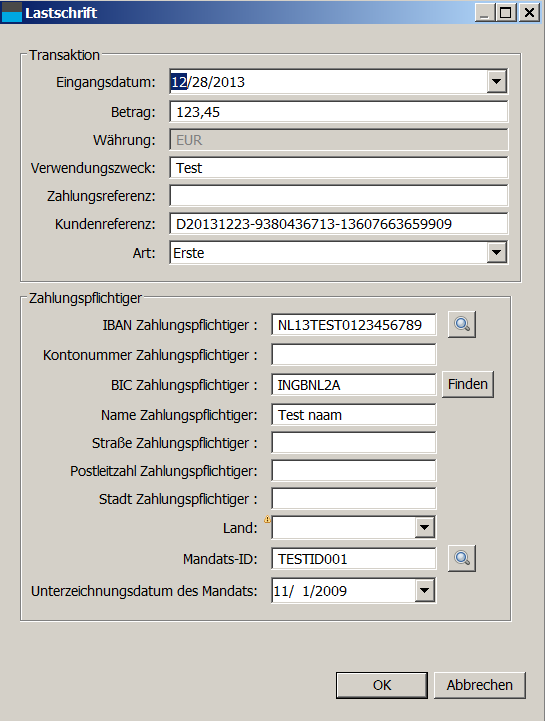Maximize the Lastschrift window

pyautogui.click(x=506, y=12)
